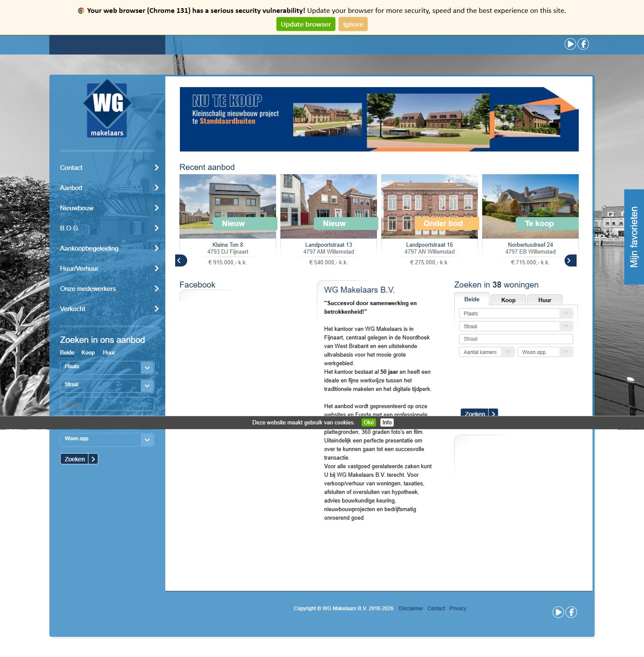644x657 pixels.
Task: Open the Nieuwbouw menu item
Action: 76,208
